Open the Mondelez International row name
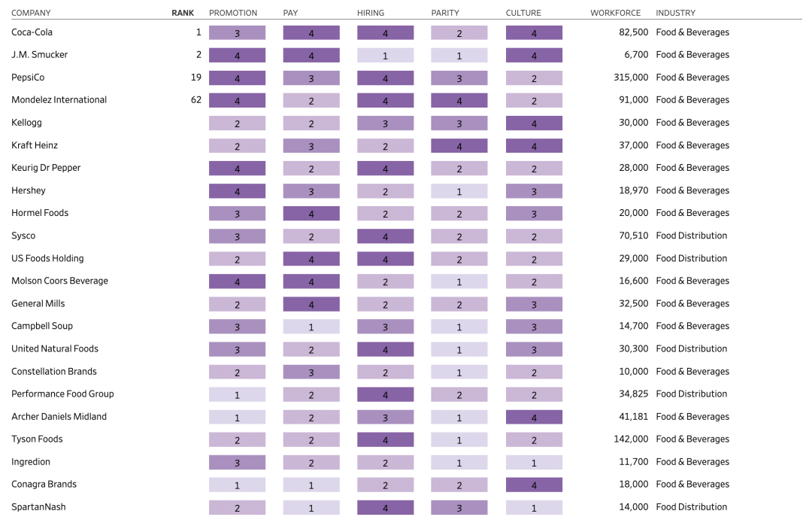 pos(59,100)
